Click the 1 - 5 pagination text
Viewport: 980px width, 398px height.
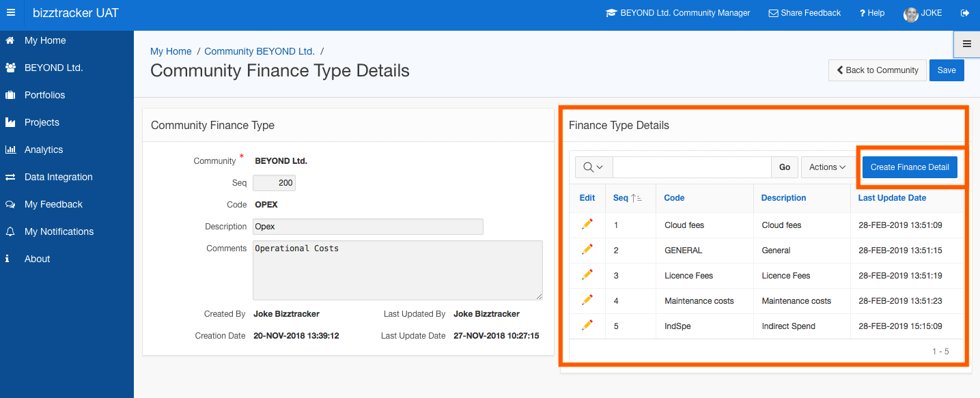click(940, 352)
